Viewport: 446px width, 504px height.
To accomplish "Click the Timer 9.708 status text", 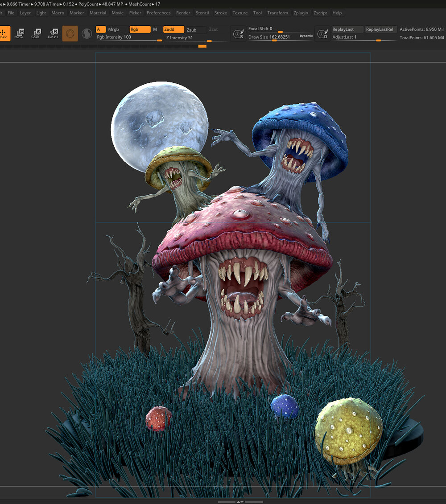I will point(32,4).
